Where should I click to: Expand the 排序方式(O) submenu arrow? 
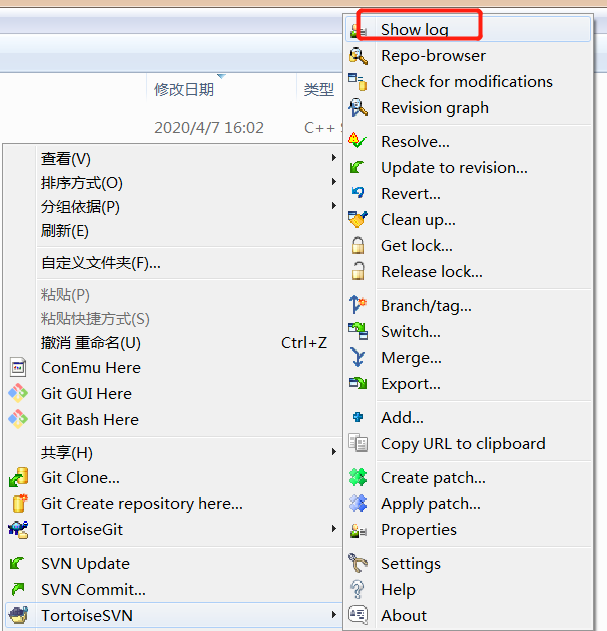coord(334,181)
